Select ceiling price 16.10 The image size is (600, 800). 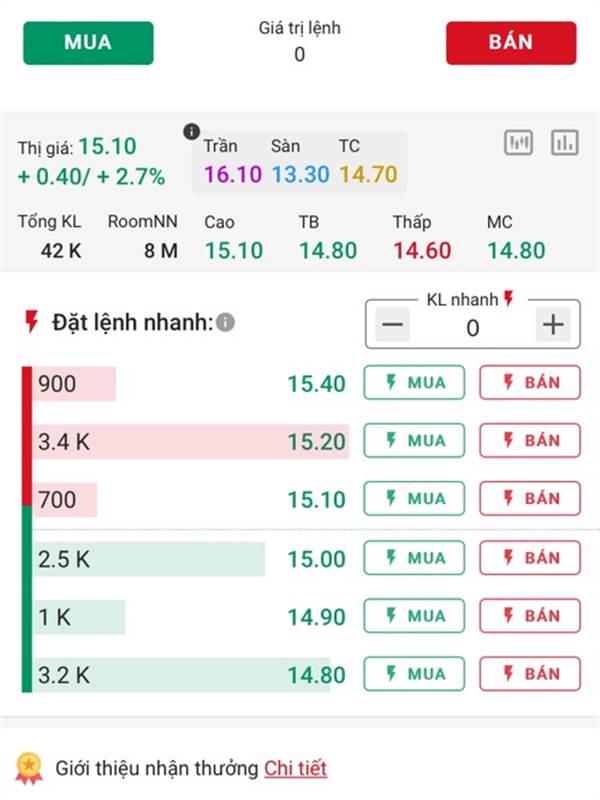(233, 174)
